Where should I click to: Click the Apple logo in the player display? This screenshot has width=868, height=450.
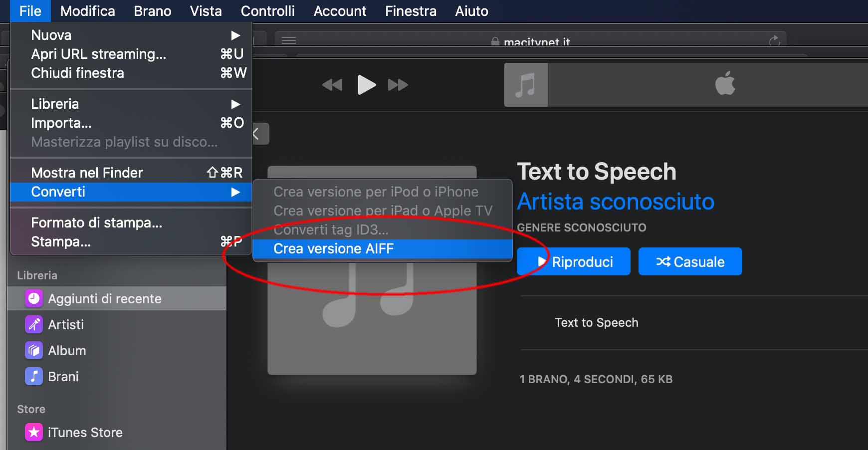725,83
